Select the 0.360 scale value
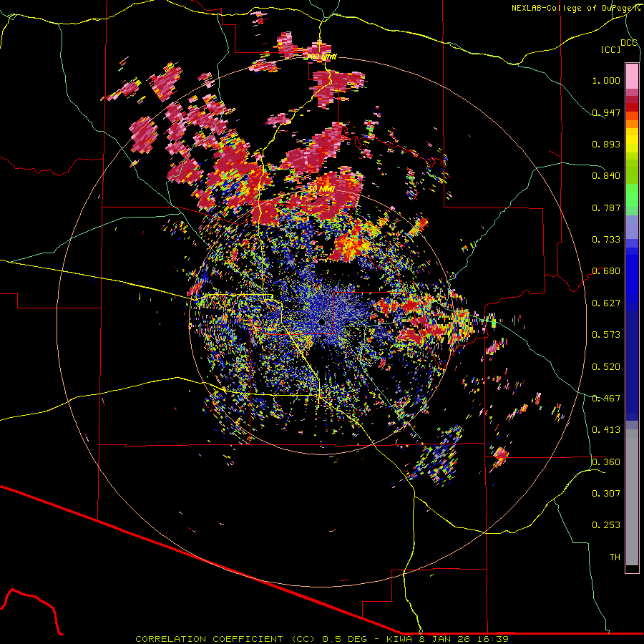Image resolution: width=644 pixels, height=644 pixels. 606,462
